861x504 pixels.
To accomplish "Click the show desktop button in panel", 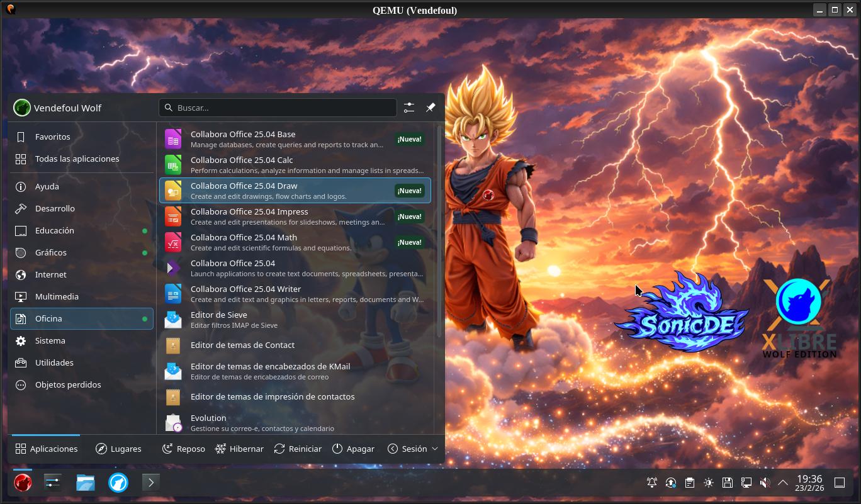I will 840,483.
